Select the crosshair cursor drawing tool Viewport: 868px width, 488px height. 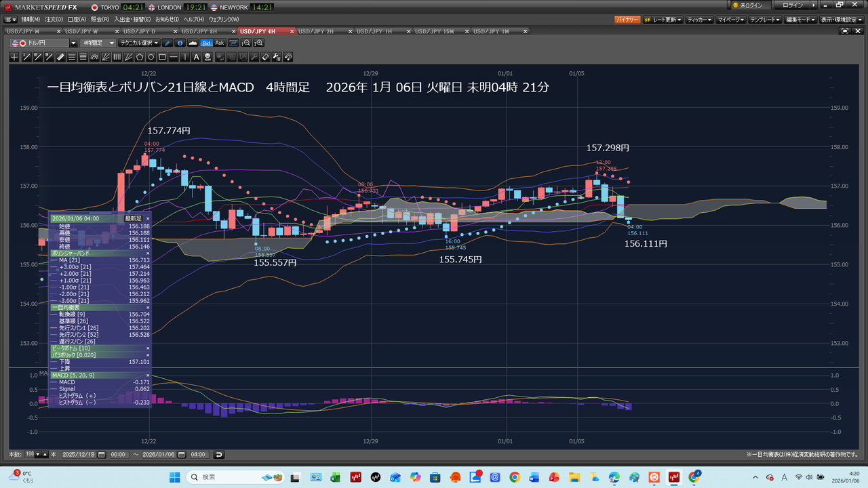pos(14,57)
